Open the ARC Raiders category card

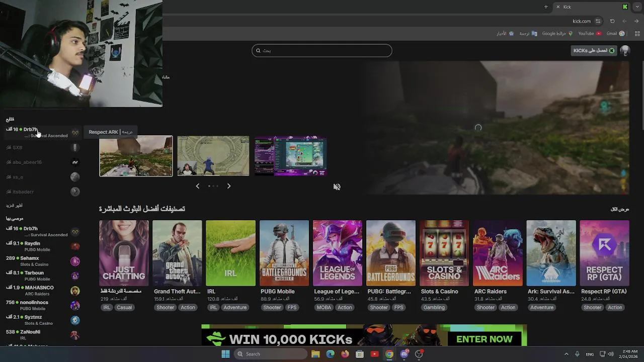498,253
